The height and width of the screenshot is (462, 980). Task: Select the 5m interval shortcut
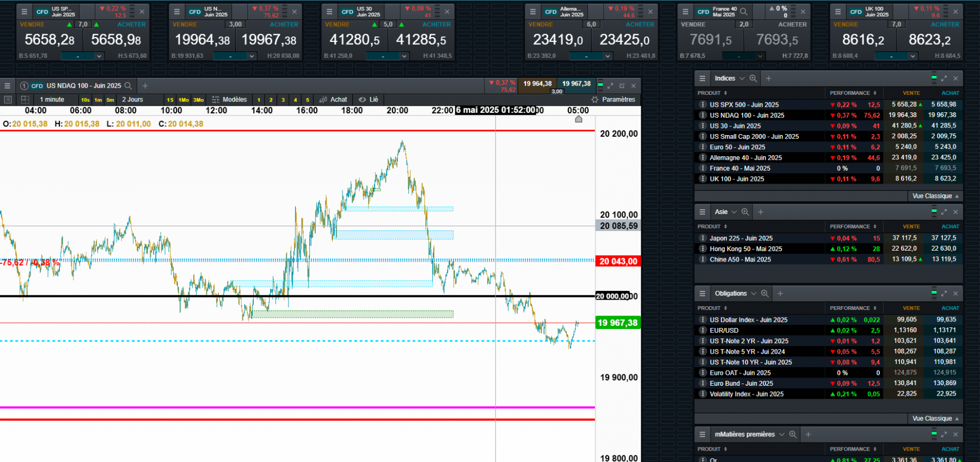[x=111, y=100]
